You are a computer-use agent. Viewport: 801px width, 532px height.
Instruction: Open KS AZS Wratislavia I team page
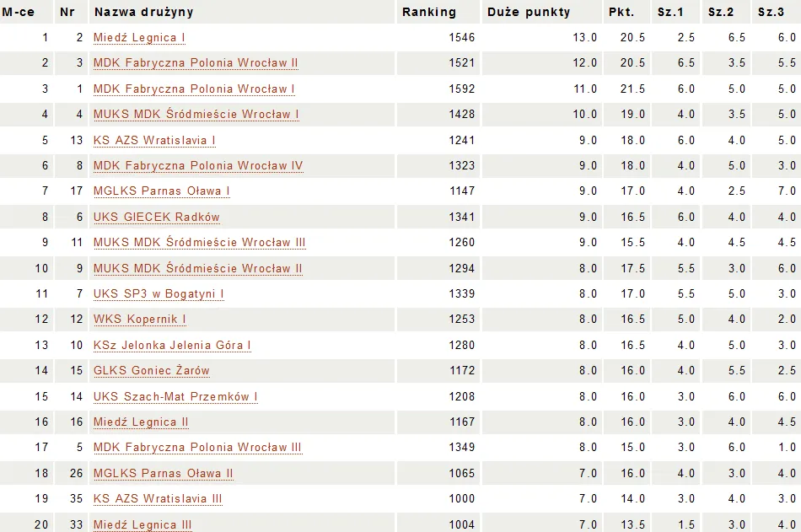click(154, 141)
